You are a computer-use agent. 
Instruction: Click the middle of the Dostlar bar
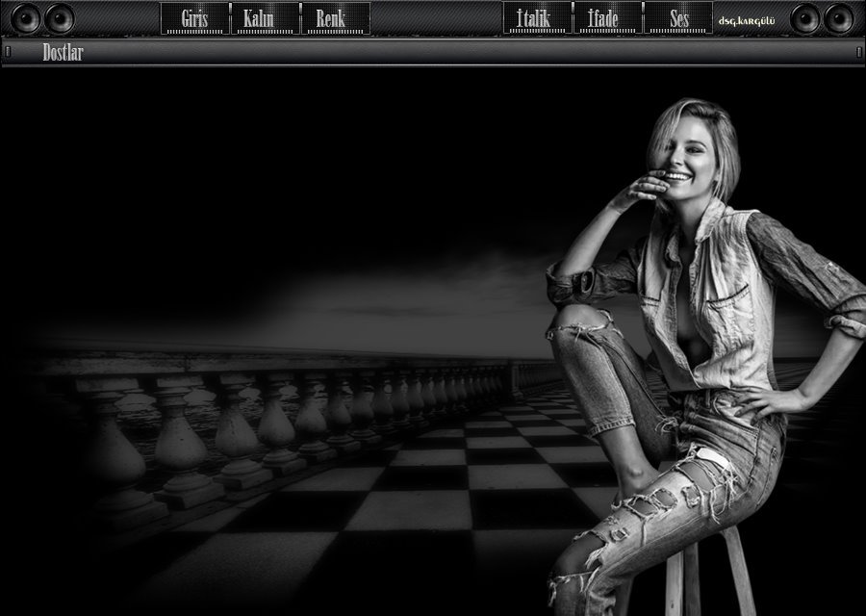[x=433, y=53]
